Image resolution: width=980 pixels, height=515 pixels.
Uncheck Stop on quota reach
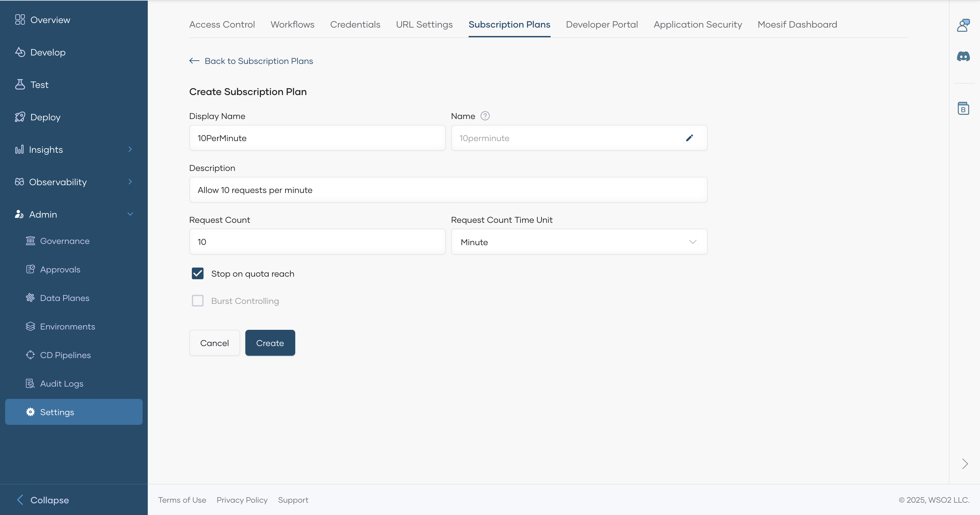[197, 273]
